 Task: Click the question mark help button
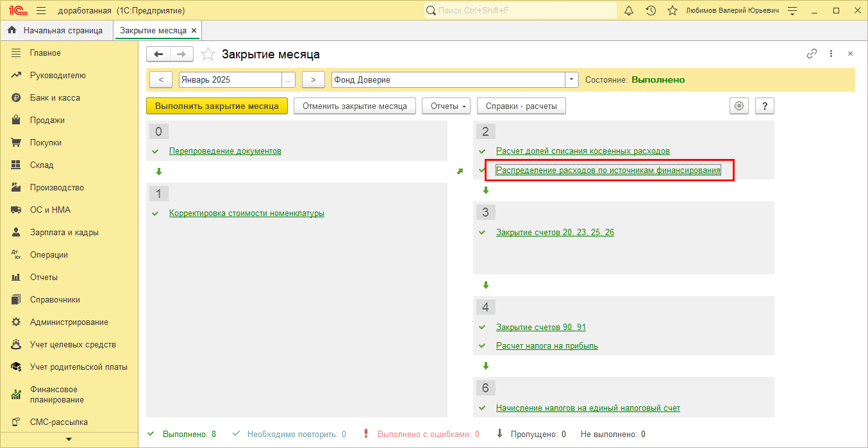point(765,106)
